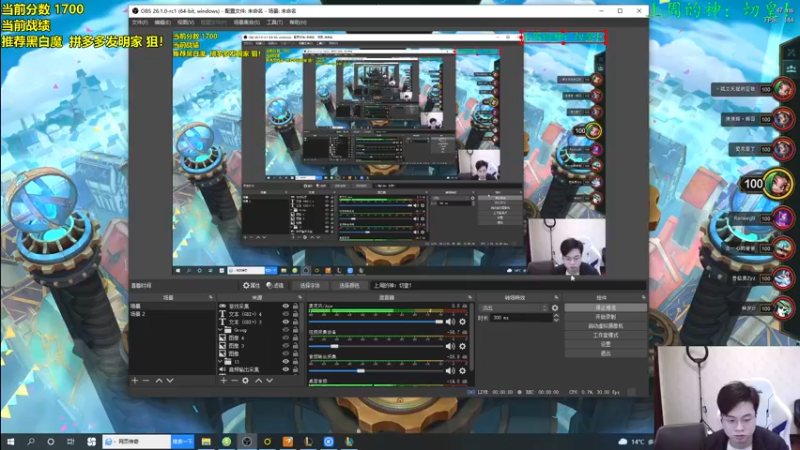Viewport: 800px width, 450px height.
Task: Open 场景集合(S) menu
Action: click(246, 22)
